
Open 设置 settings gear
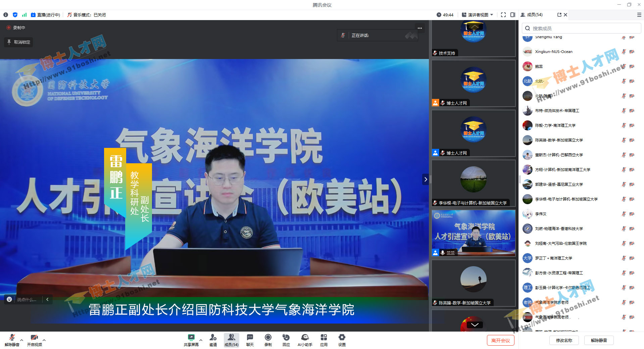tap(342, 340)
